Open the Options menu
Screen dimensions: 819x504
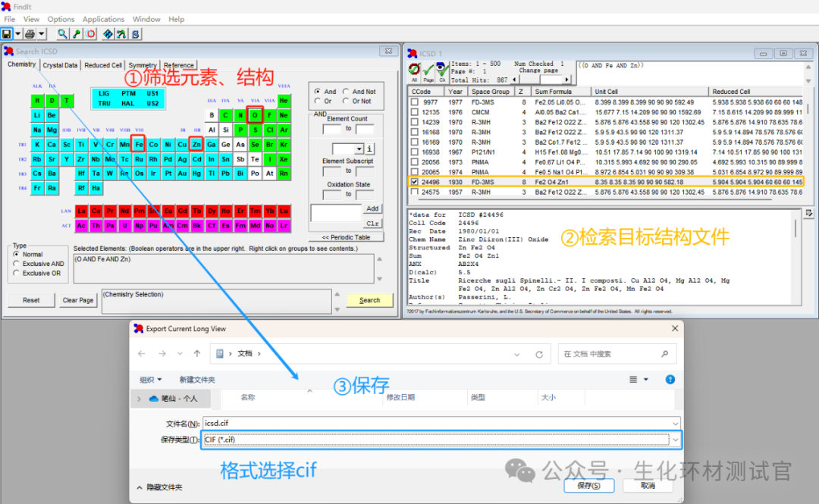(x=61, y=19)
